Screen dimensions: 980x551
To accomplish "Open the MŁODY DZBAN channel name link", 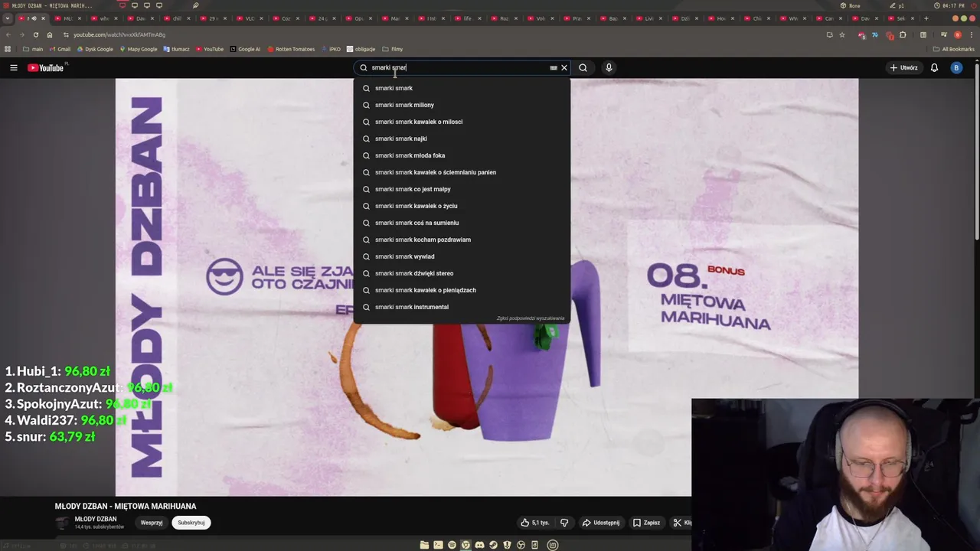I will point(96,519).
